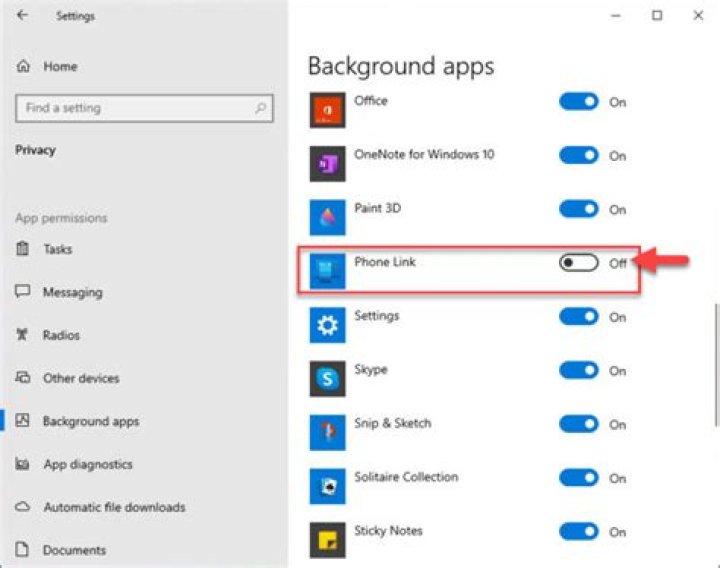
Task: Click the Other devices icon
Action: [22, 377]
